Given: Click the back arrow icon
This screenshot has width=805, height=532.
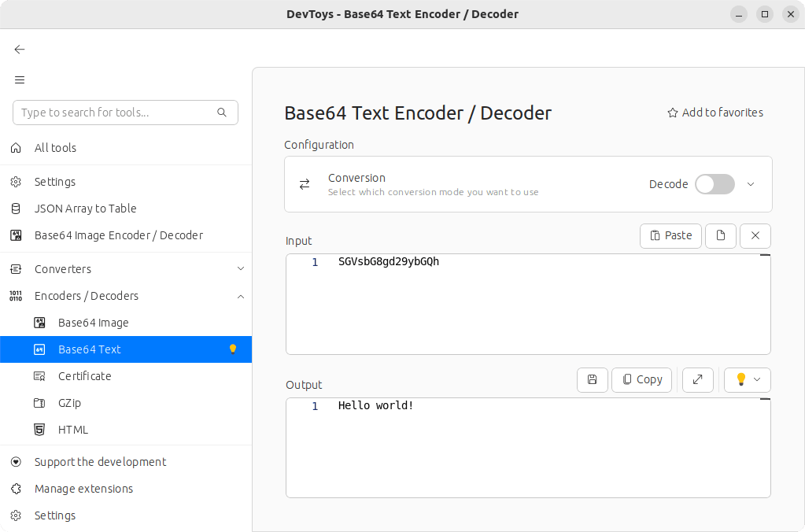Looking at the screenshot, I should (x=20, y=50).
